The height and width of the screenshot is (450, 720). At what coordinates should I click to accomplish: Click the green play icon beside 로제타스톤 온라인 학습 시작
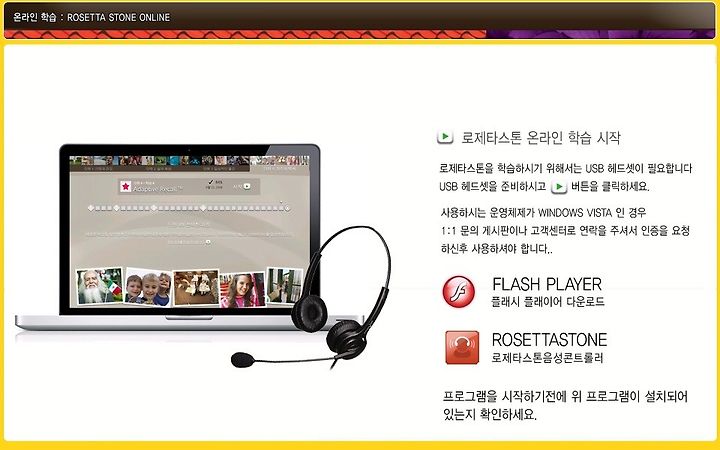tap(445, 137)
